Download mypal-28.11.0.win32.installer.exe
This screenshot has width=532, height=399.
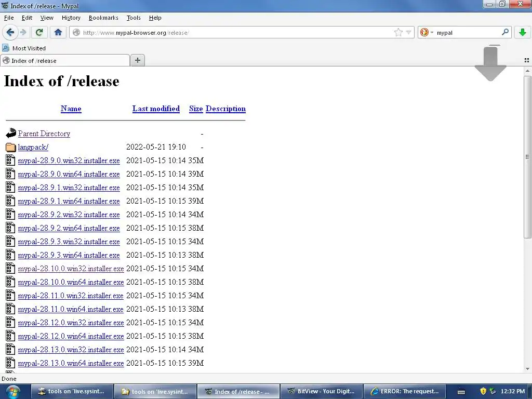[x=71, y=296]
